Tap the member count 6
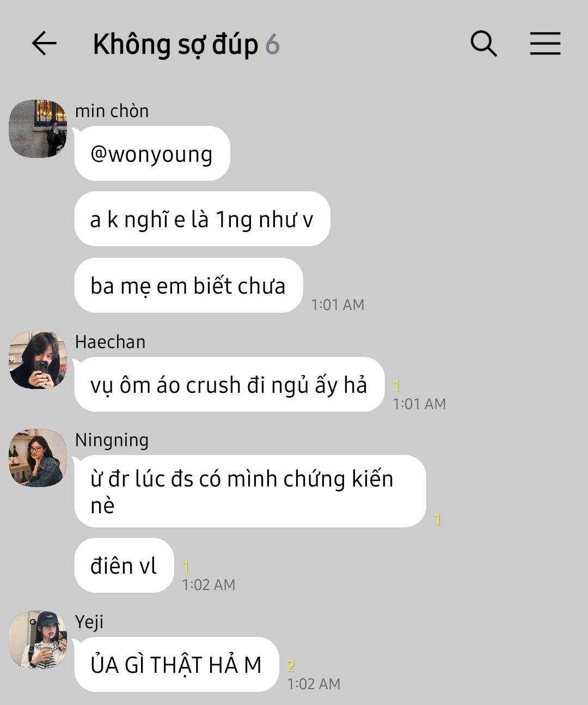 coord(272,45)
